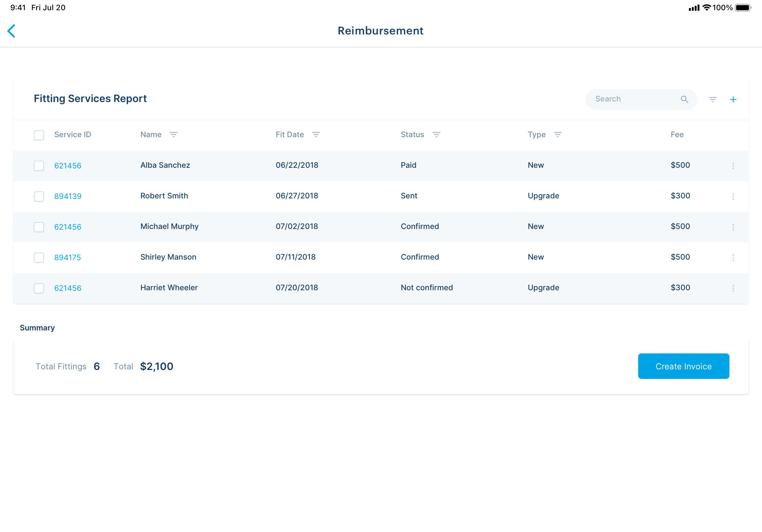Click the Create Invoice button
This screenshot has width=762, height=532.
[684, 366]
